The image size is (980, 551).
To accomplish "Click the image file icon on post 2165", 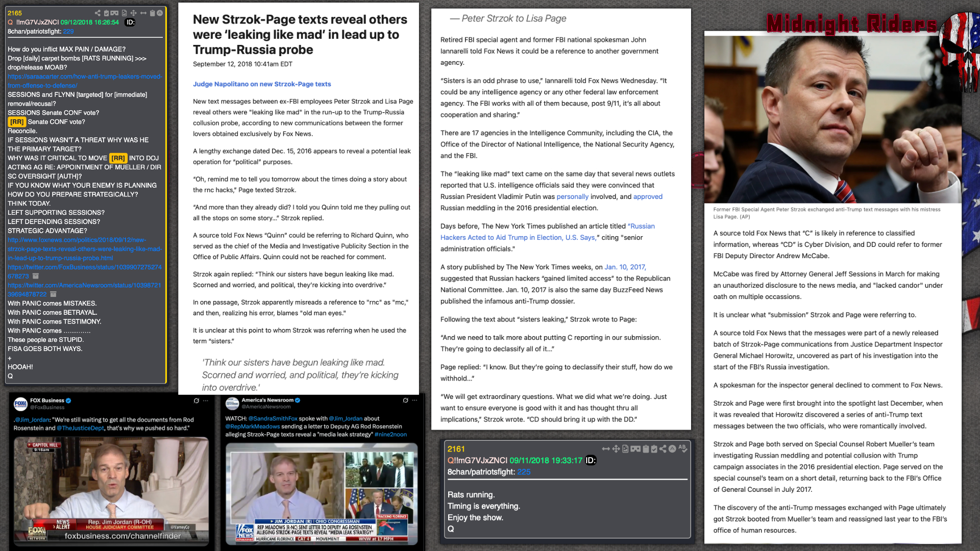I will [x=124, y=13].
